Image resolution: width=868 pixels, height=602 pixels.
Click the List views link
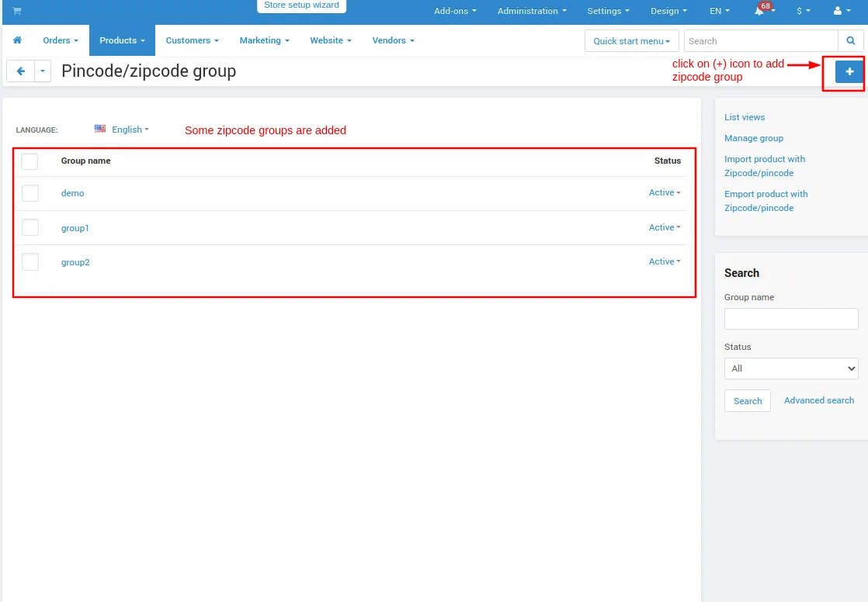click(x=745, y=117)
